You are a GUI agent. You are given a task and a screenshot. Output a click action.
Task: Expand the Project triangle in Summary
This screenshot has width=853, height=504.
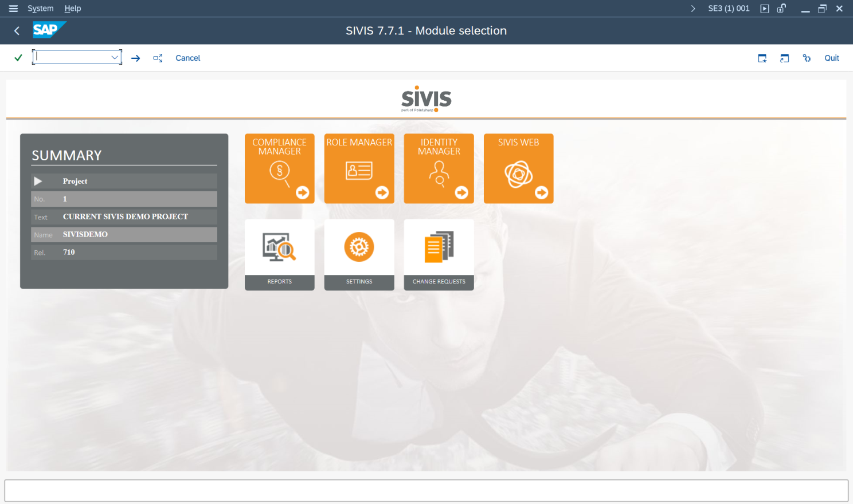click(x=38, y=181)
